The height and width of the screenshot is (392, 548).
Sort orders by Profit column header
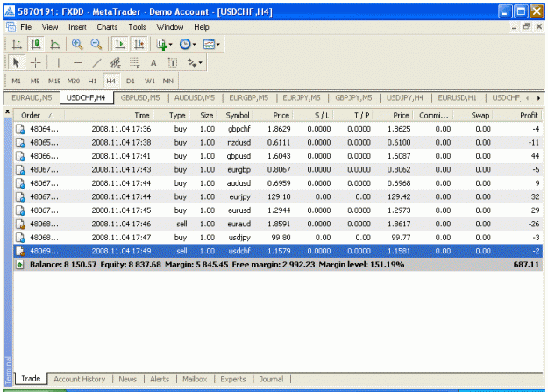tap(517, 115)
